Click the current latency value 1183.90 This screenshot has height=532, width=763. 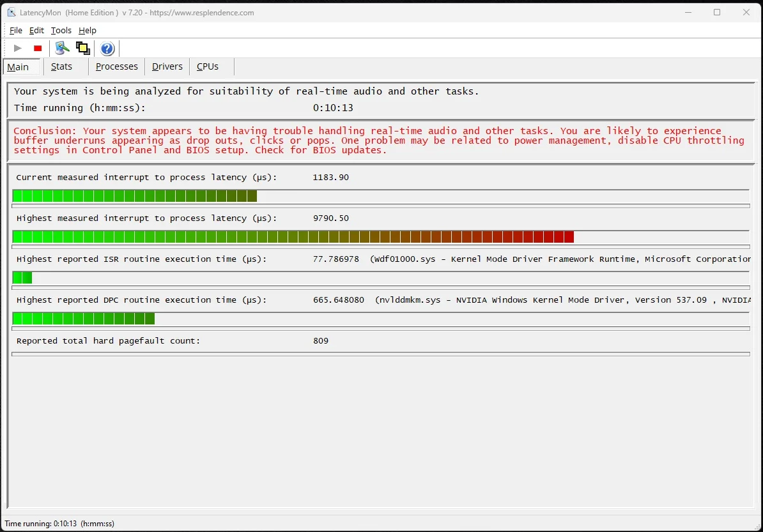click(331, 178)
